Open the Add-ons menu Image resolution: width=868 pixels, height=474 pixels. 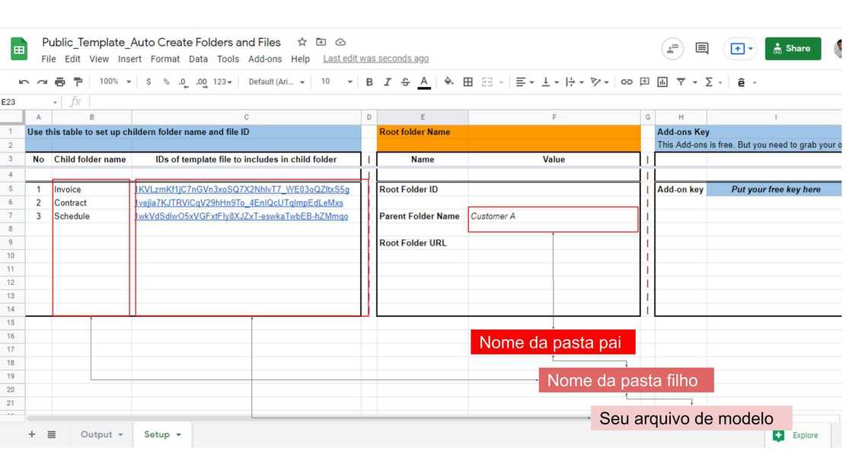click(265, 59)
